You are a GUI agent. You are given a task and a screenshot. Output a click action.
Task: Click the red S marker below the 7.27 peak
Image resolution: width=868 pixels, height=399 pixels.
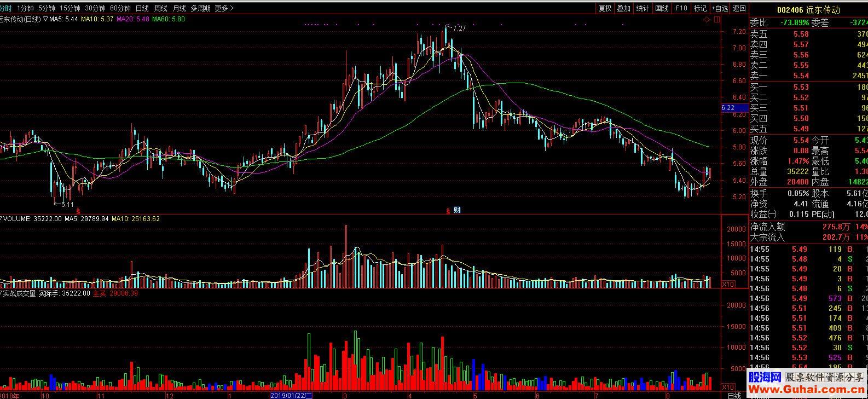[449, 210]
